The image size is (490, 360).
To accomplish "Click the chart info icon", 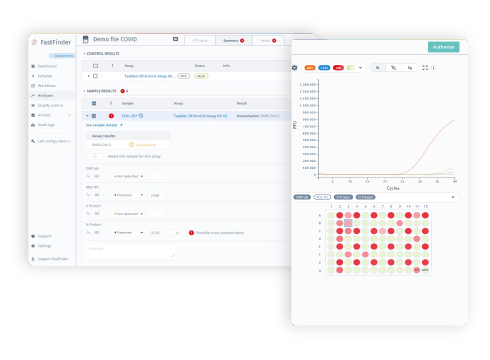I will click(433, 68).
